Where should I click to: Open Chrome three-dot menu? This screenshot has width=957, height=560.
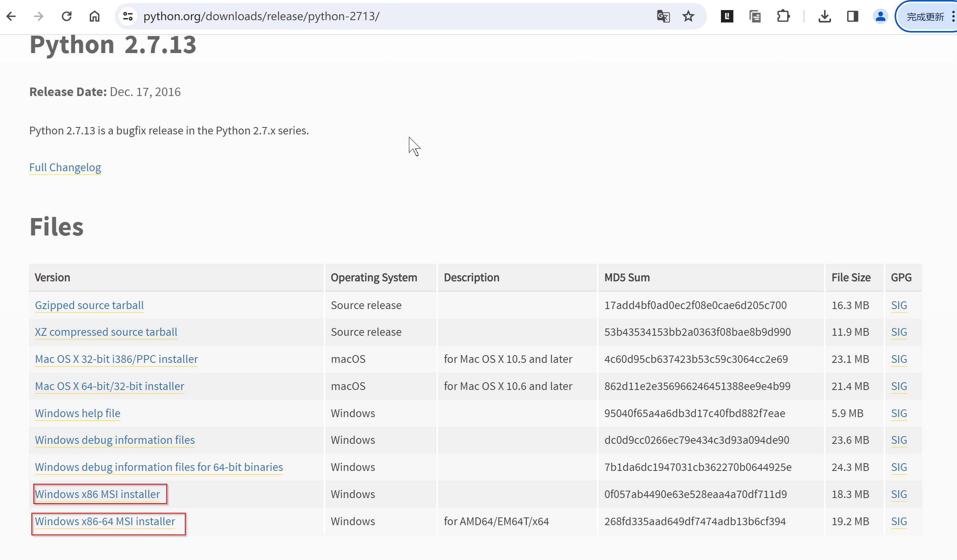[x=953, y=16]
